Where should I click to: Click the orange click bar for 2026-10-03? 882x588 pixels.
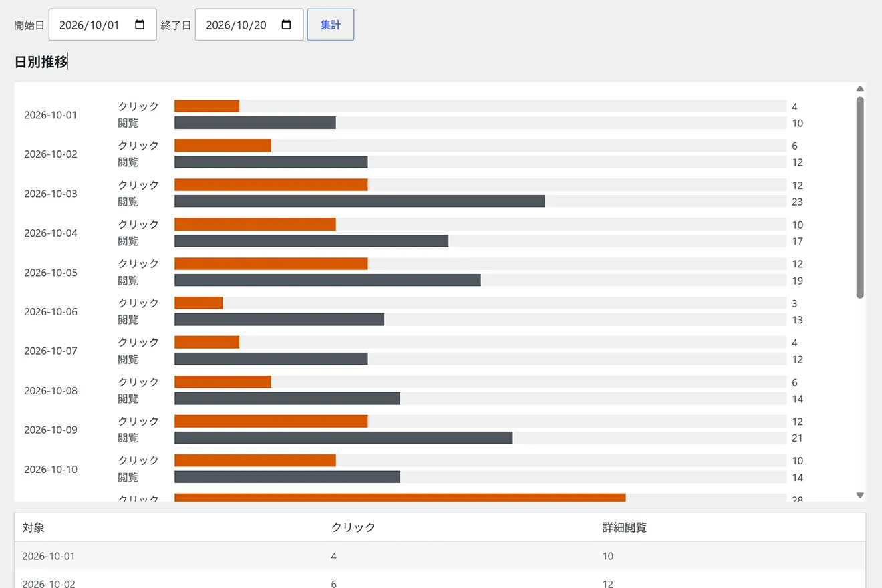pos(271,185)
